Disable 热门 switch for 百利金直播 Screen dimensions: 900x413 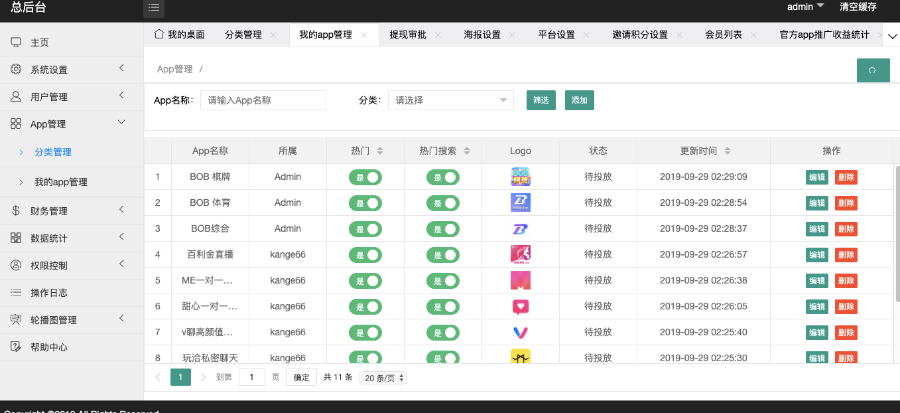365,255
